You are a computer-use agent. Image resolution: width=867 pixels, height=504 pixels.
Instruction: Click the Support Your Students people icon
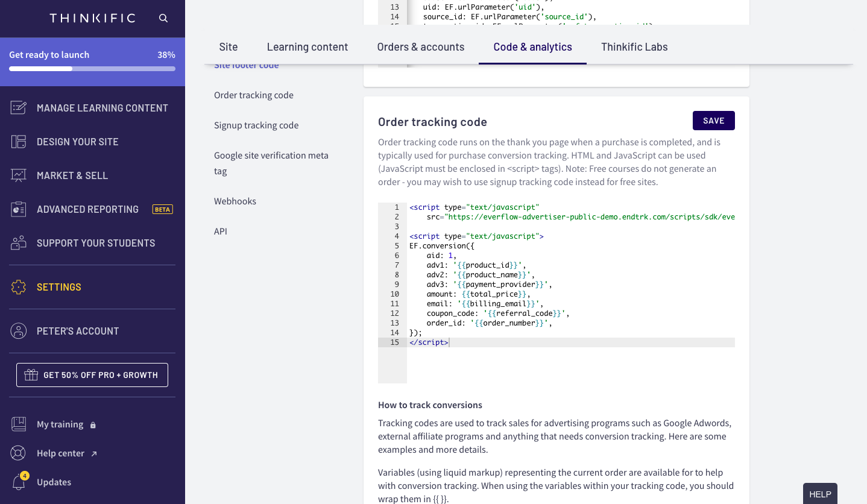coord(19,243)
